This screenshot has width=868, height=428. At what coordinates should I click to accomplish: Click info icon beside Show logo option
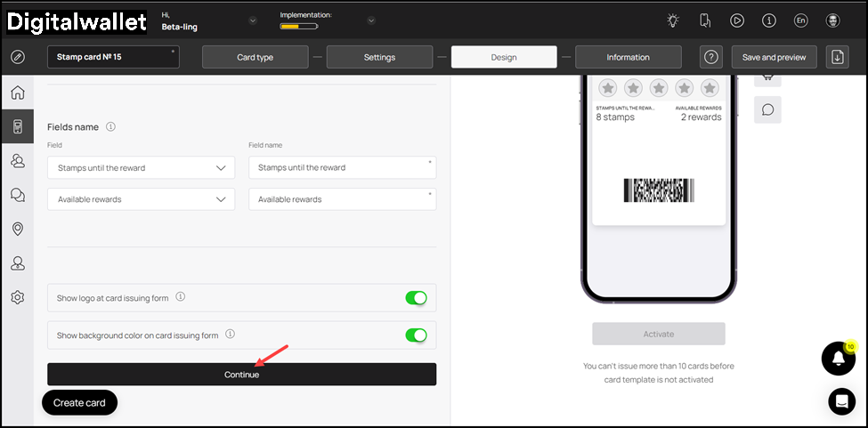[x=181, y=297]
